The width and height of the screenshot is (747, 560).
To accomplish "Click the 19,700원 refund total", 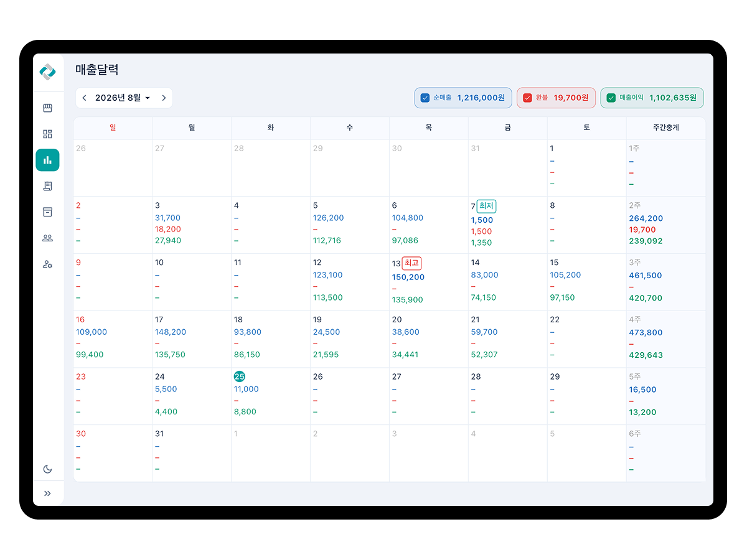I will point(571,98).
